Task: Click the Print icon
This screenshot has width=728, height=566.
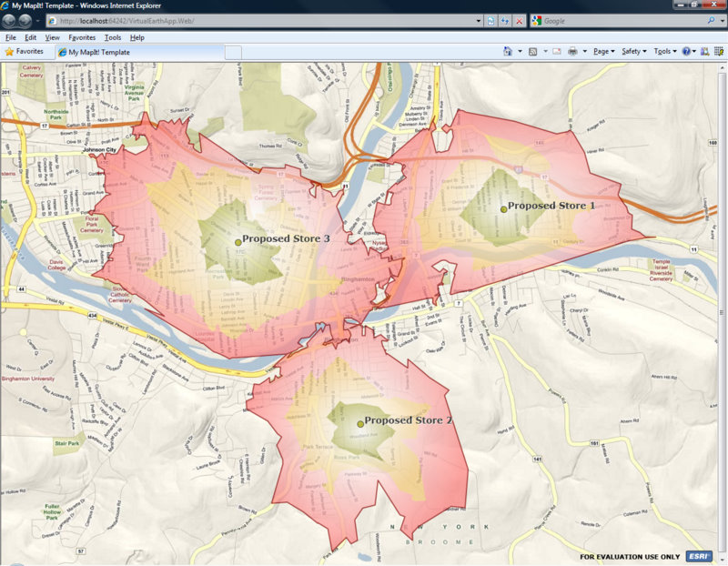Action: (573, 51)
